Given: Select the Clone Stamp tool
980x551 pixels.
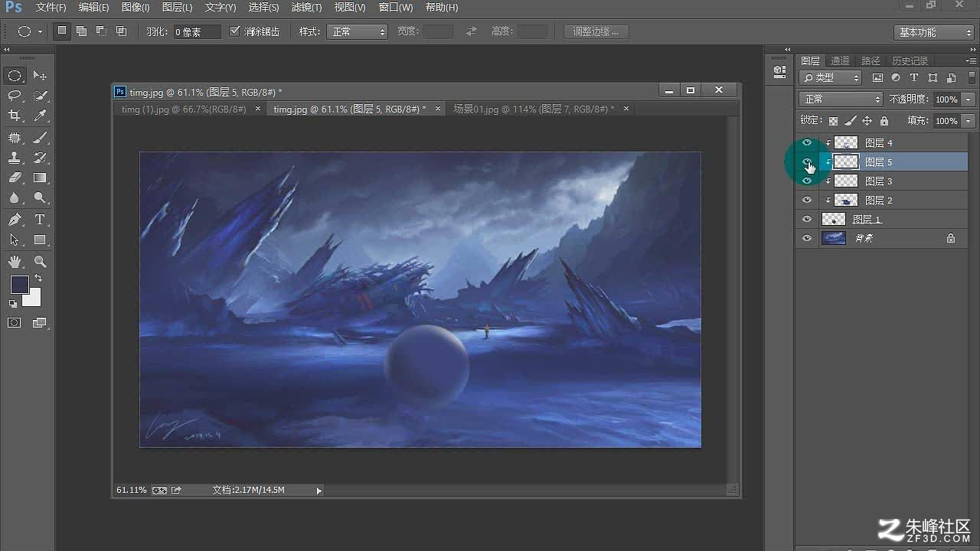Looking at the screenshot, I should tap(15, 158).
